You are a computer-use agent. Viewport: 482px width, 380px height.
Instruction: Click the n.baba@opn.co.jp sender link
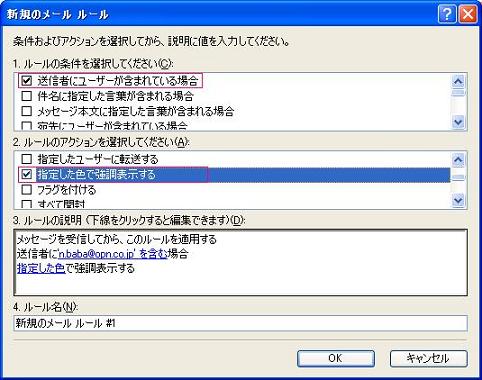point(113,254)
